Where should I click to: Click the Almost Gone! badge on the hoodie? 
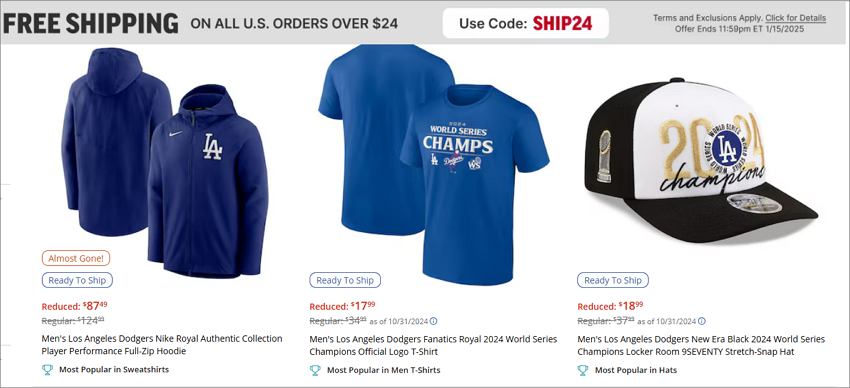[x=76, y=258]
